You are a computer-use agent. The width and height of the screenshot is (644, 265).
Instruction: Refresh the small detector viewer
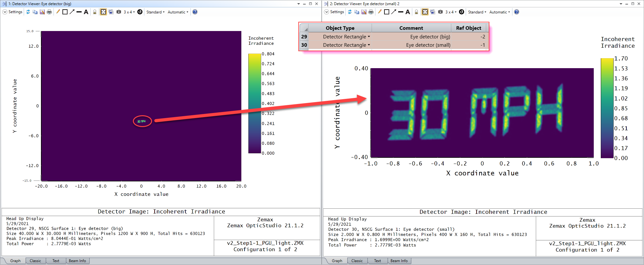tap(350, 12)
